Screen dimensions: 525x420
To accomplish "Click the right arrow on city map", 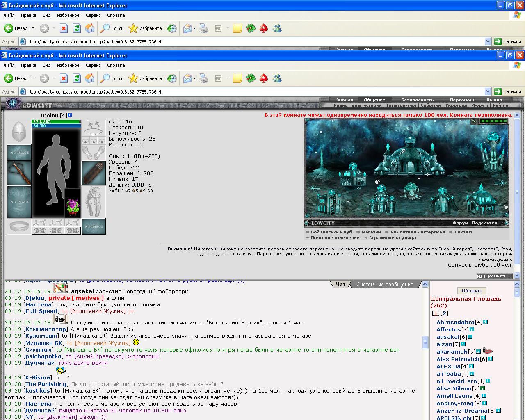I will [499, 183].
